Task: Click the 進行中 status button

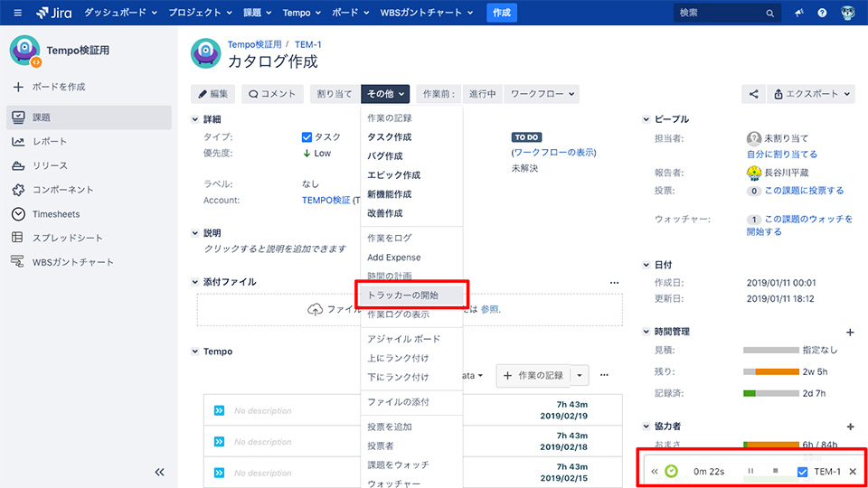Action: click(x=482, y=94)
